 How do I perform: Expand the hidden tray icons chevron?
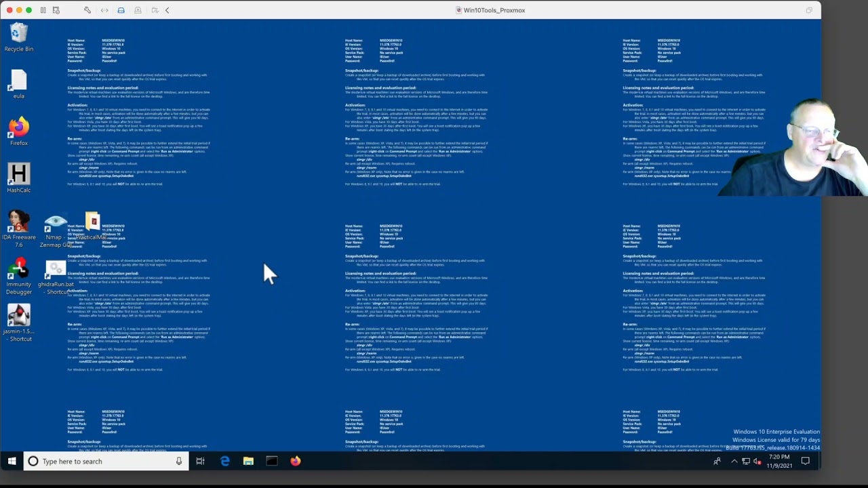click(x=734, y=462)
